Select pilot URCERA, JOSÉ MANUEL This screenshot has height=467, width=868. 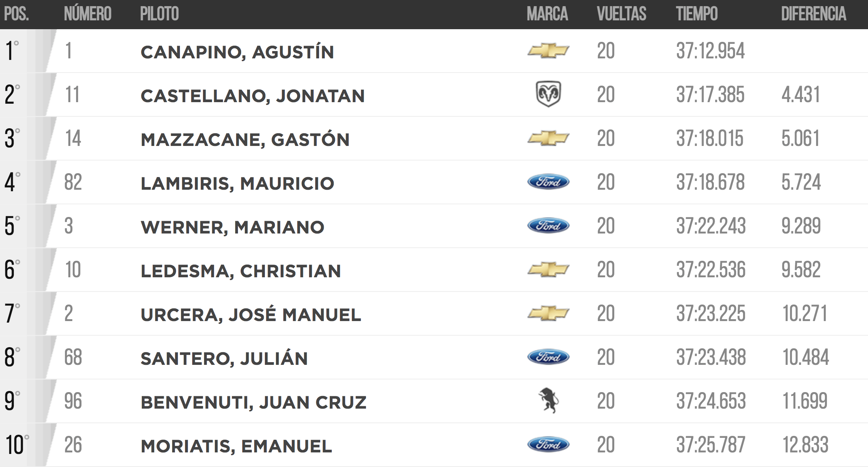point(251,314)
